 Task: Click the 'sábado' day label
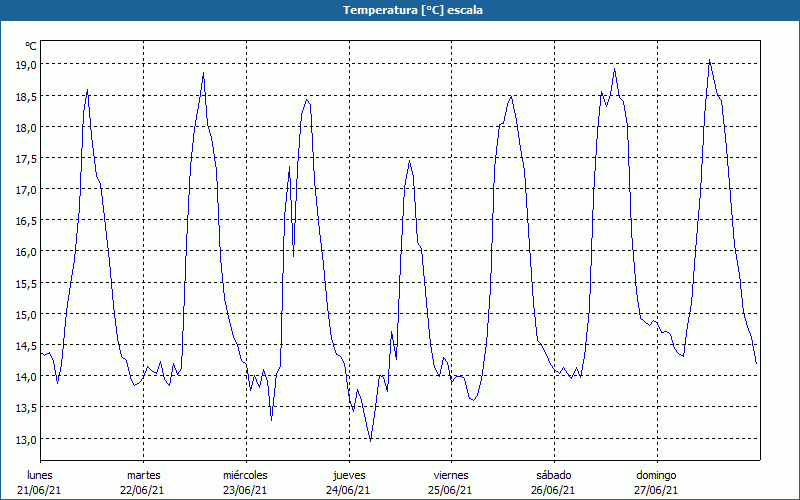point(554,475)
